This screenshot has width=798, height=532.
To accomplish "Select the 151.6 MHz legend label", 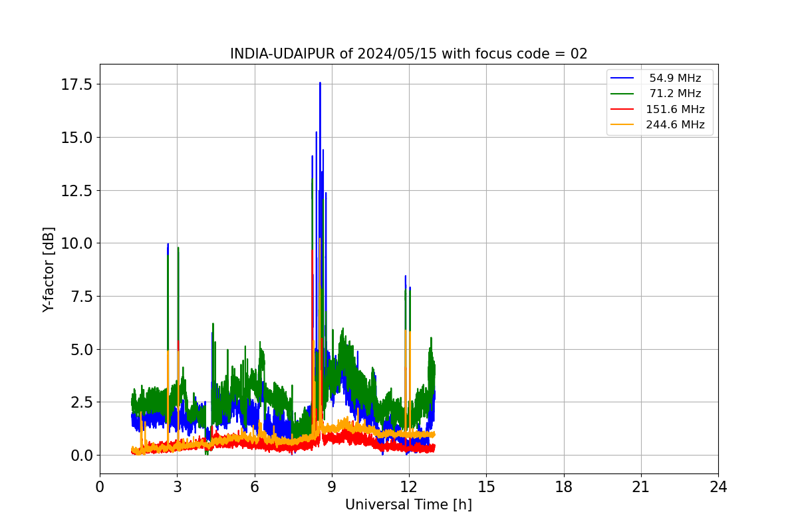I will tap(675, 109).
